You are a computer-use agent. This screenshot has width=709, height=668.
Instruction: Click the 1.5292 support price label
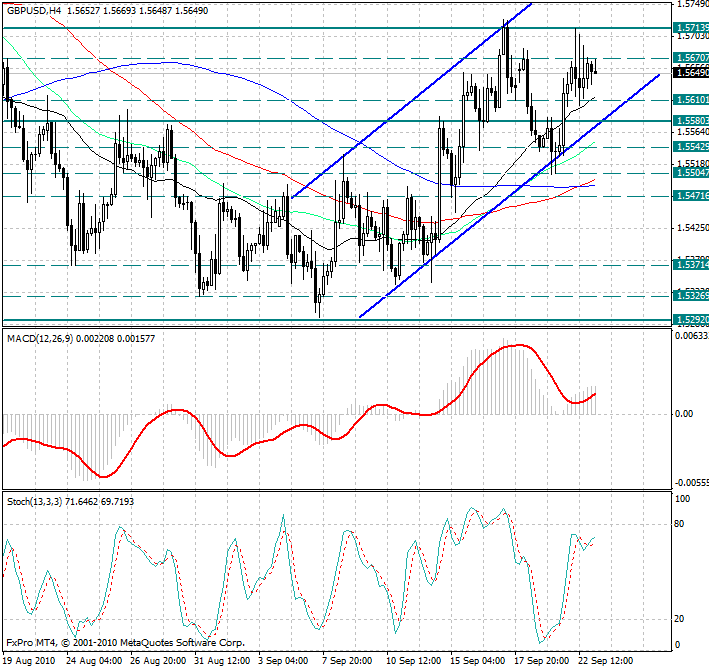point(691,320)
